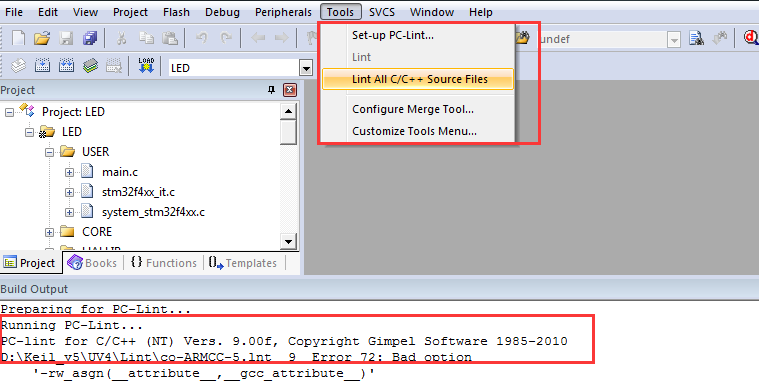Screen dimensions: 759x382
Task: Choose Customize Tools Menu... entry
Action: [418, 131]
